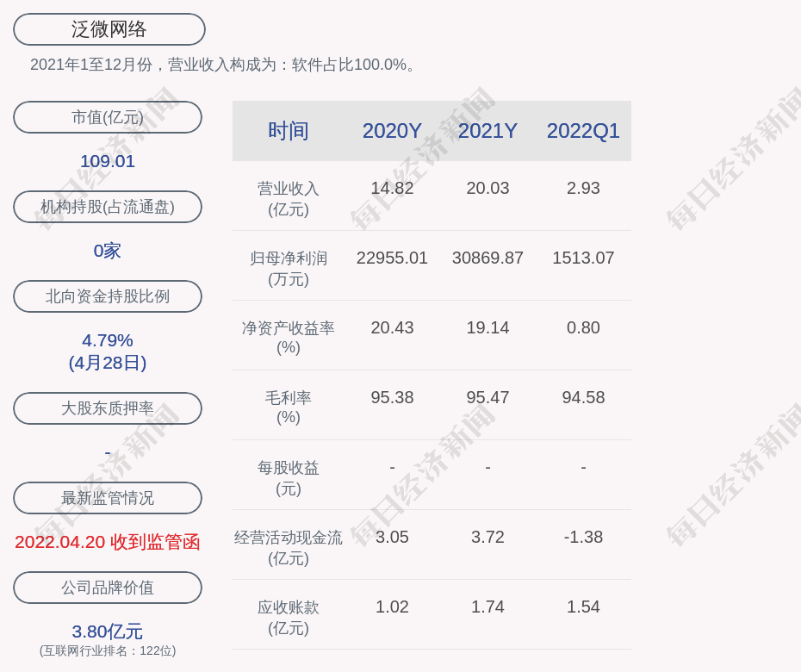Select the 毛利率(%) row label
Image resolution: width=801 pixels, height=672 pixels.
[x=289, y=408]
